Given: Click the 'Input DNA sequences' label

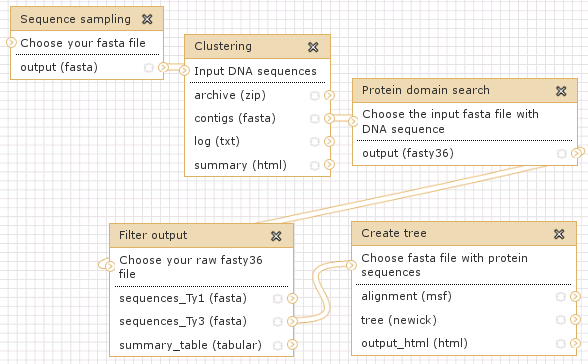Looking at the screenshot, I should pos(255,71).
